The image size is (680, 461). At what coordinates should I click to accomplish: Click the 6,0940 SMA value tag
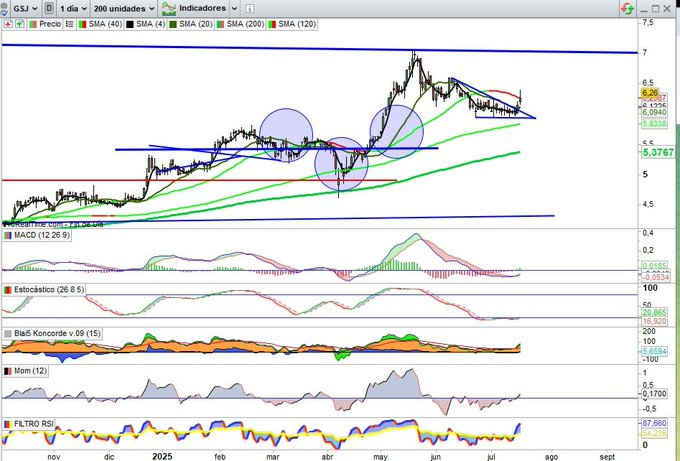tap(654, 112)
